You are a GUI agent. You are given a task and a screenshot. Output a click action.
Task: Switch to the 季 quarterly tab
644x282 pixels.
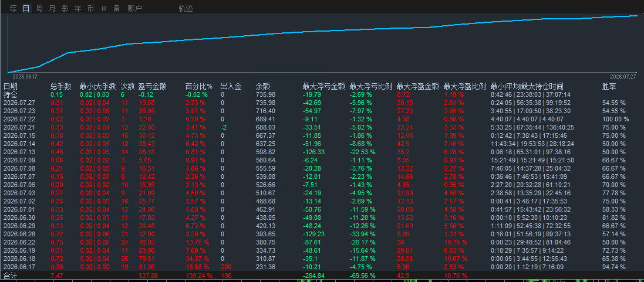tap(65, 8)
